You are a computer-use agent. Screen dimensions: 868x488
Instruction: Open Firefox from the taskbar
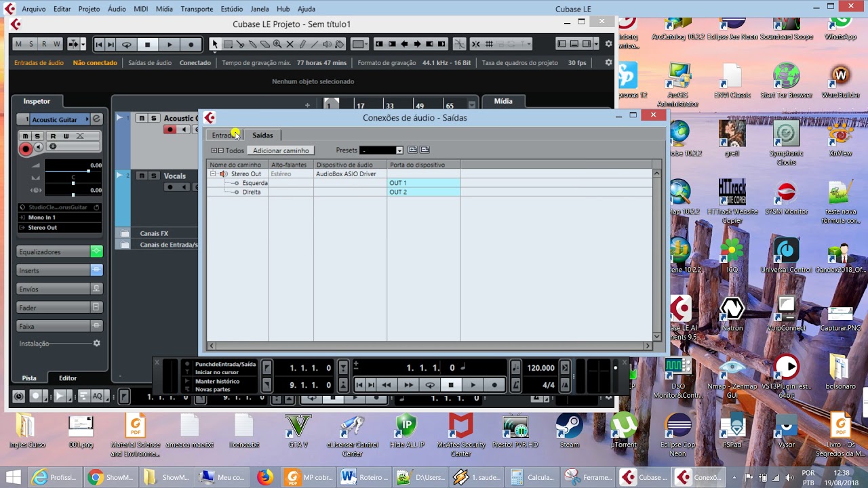(x=264, y=477)
